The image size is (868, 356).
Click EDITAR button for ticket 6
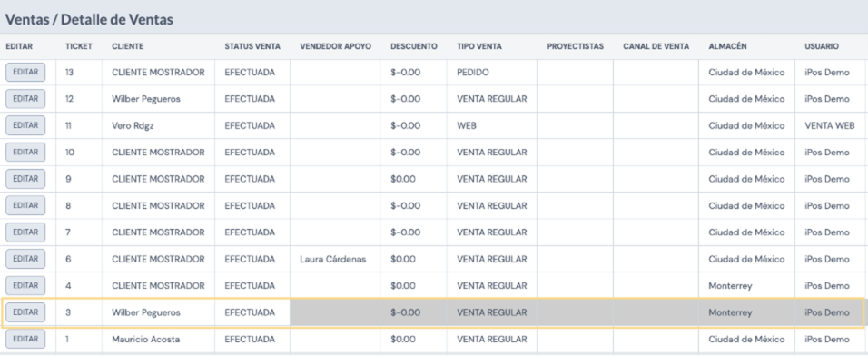[25, 259]
